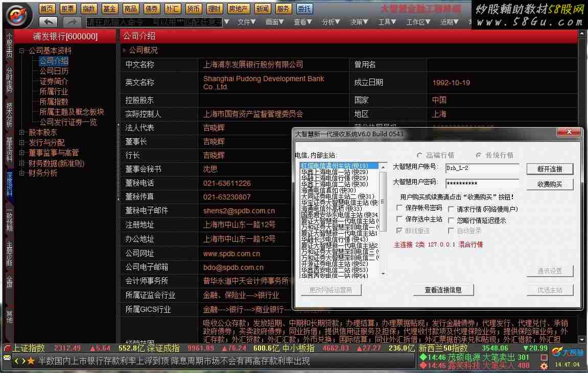Close the 大智慧新一代接收系统 dialog

pos(569,132)
